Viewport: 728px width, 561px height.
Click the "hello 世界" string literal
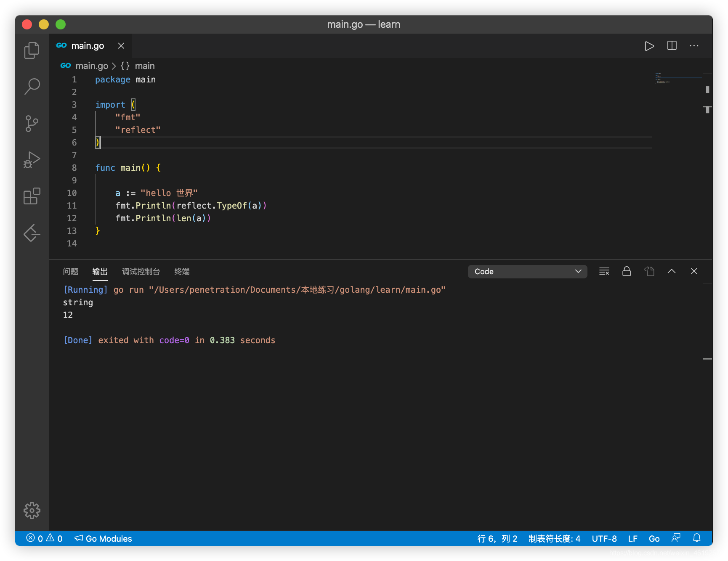click(x=169, y=193)
